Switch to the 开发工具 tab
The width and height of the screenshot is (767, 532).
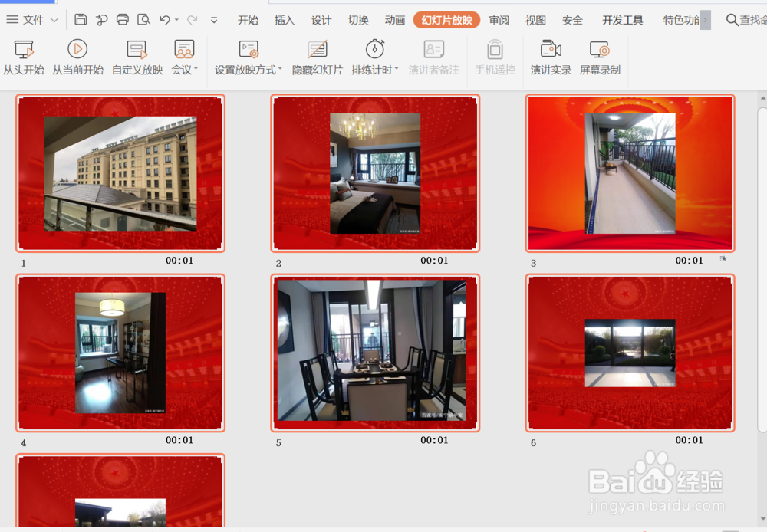[x=622, y=20]
